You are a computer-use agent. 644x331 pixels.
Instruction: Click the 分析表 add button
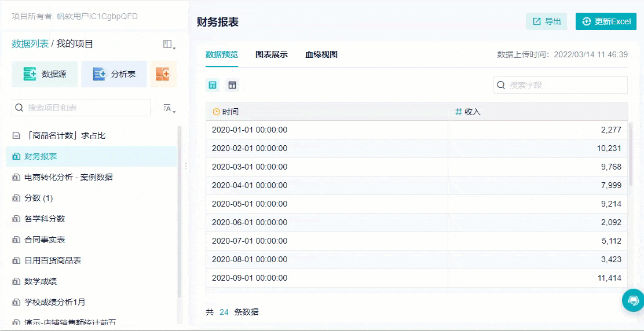114,74
